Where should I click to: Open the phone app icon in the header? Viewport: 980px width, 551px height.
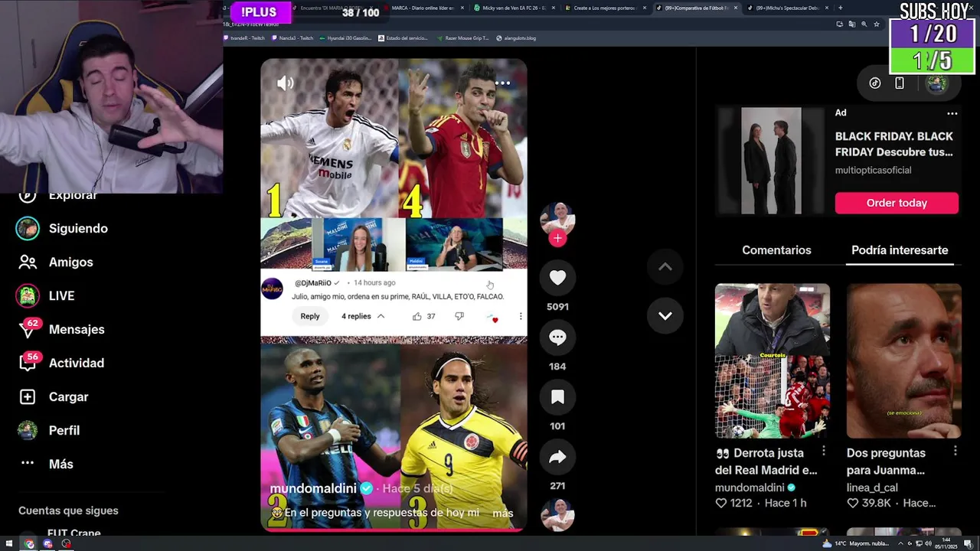(900, 83)
